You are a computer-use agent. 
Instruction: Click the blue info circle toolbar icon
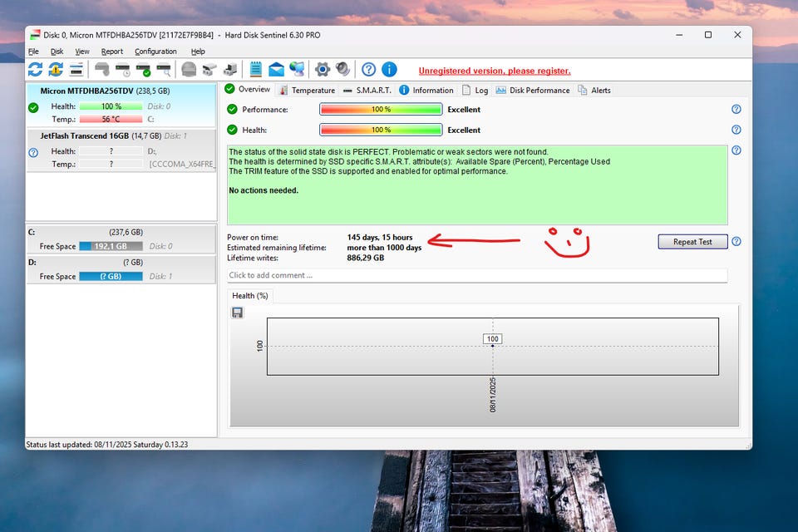point(389,69)
